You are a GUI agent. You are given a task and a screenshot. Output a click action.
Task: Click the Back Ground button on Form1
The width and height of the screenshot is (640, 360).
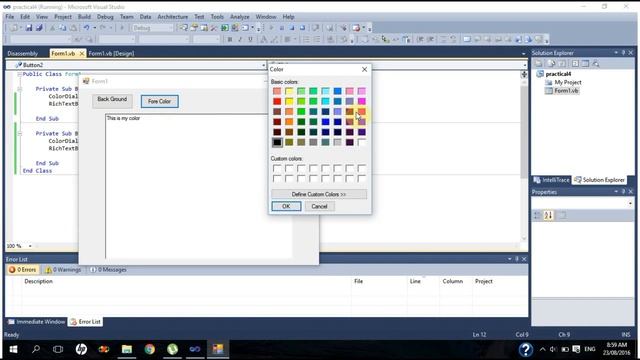tap(112, 100)
